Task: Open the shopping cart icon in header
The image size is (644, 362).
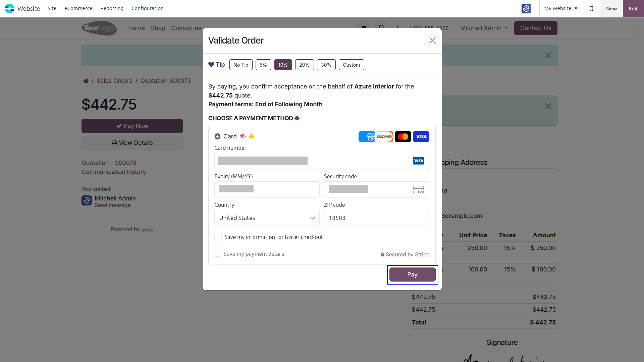Action: (x=363, y=28)
